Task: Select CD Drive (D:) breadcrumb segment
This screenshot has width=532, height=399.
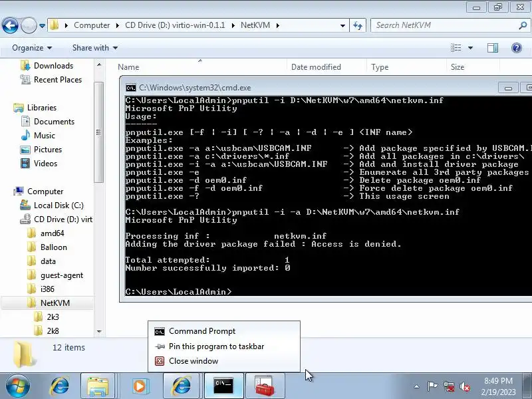Action: pos(175,25)
